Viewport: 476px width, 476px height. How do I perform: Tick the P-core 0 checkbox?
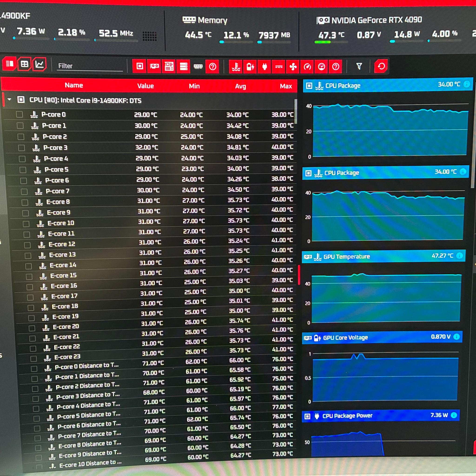[20, 114]
